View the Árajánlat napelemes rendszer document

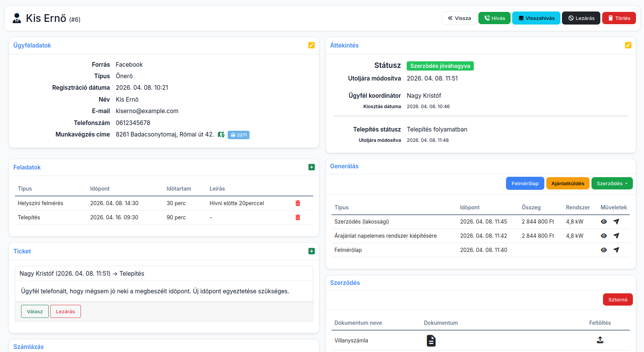(604, 236)
